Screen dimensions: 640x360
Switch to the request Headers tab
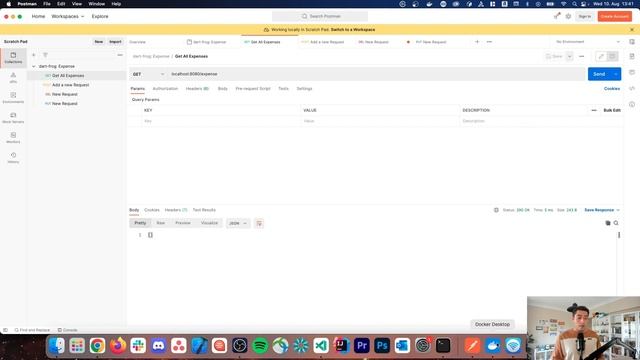point(197,89)
